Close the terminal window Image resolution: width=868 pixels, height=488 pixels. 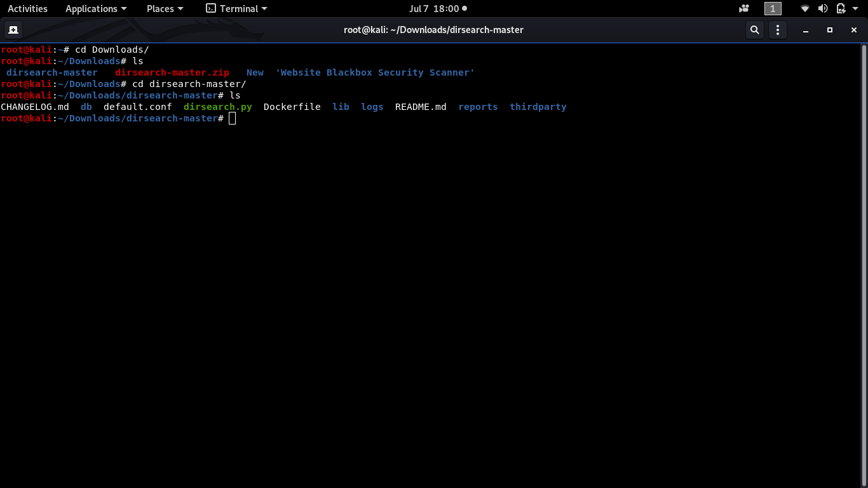click(854, 30)
